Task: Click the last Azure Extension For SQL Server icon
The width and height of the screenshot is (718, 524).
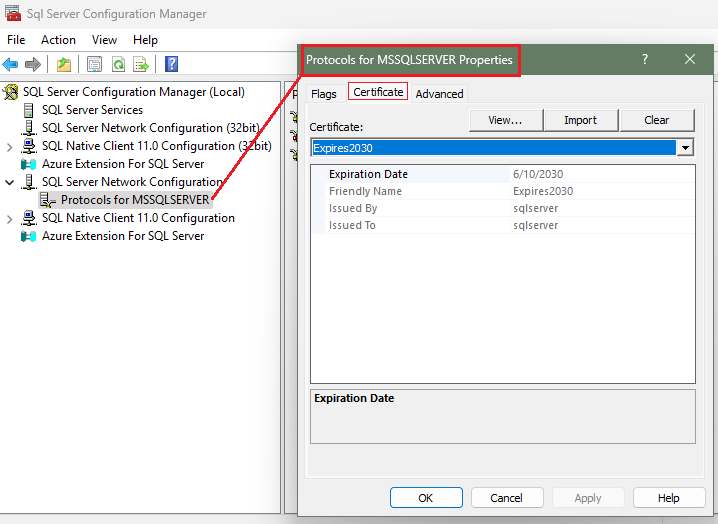Action: tap(28, 236)
